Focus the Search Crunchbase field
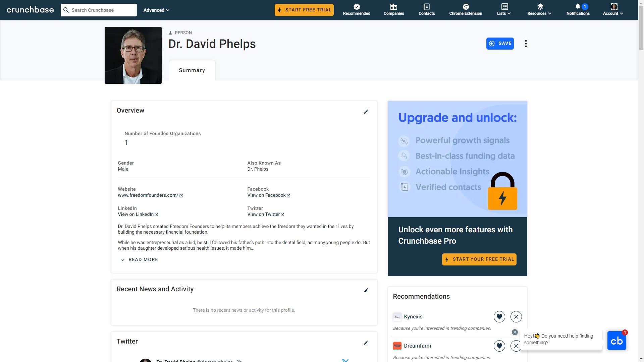The width and height of the screenshot is (644, 362). [x=99, y=10]
